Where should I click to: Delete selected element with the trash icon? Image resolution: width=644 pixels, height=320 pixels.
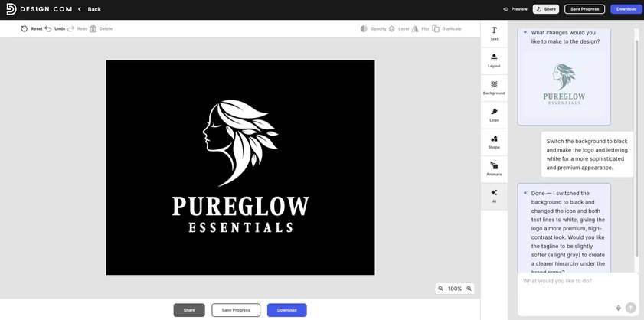[x=93, y=29]
